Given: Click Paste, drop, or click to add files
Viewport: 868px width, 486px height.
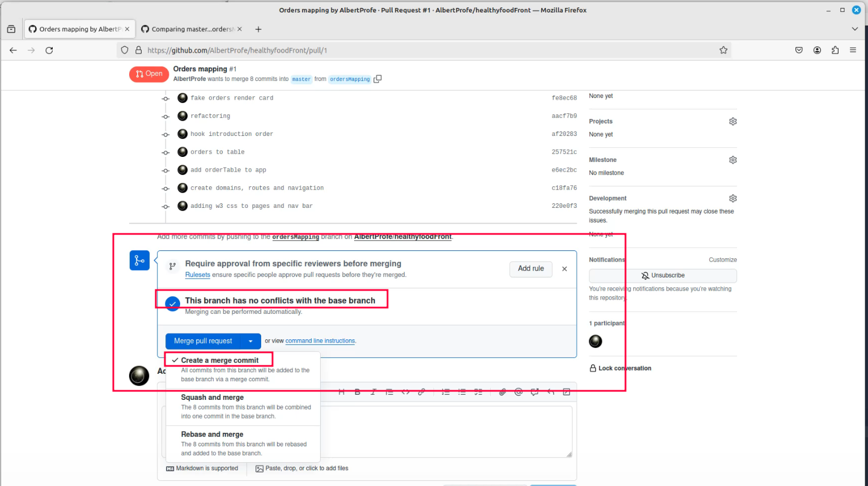Looking at the screenshot, I should click(302, 468).
